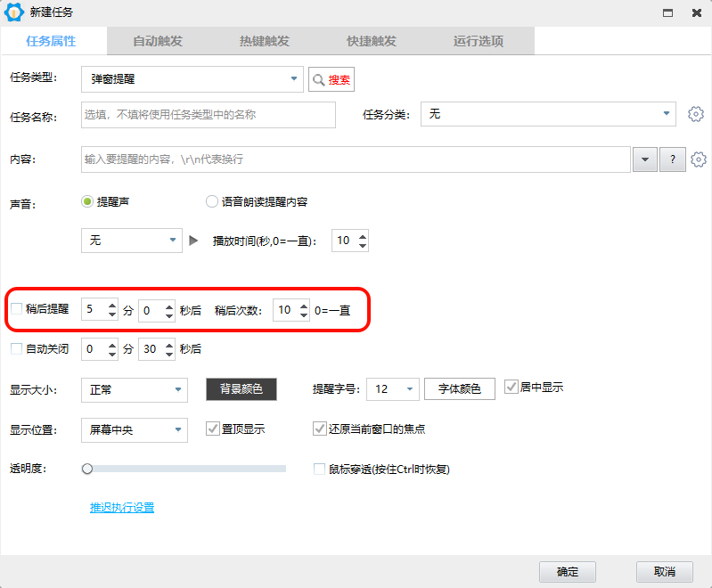The width and height of the screenshot is (712, 588).
Task: Open the 推迟执行设置 link
Action: [x=122, y=508]
